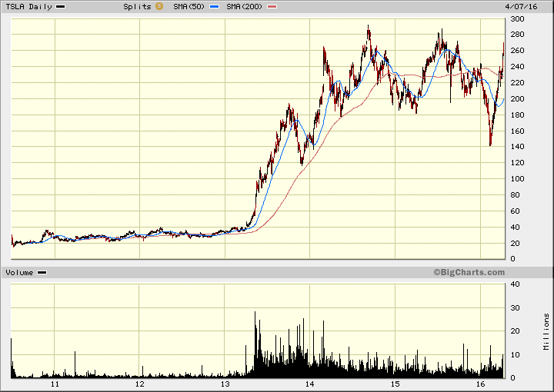Click the '240' price axis value
554x392 pixels.
[x=517, y=67]
